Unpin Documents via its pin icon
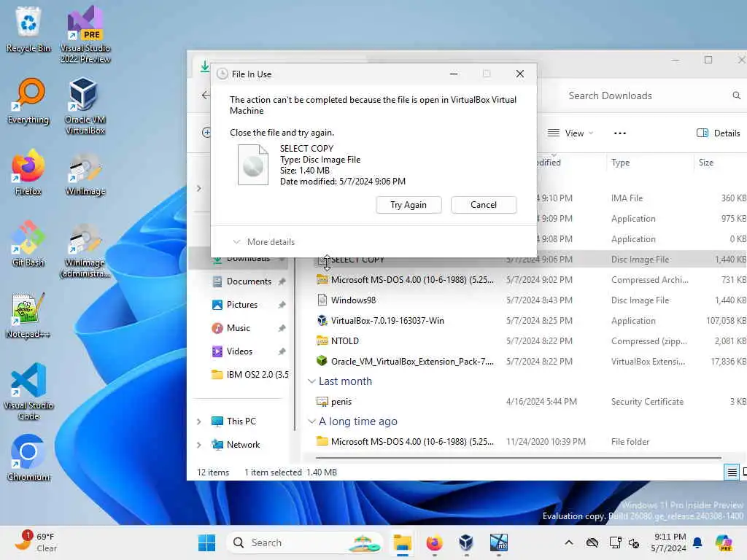 click(282, 281)
